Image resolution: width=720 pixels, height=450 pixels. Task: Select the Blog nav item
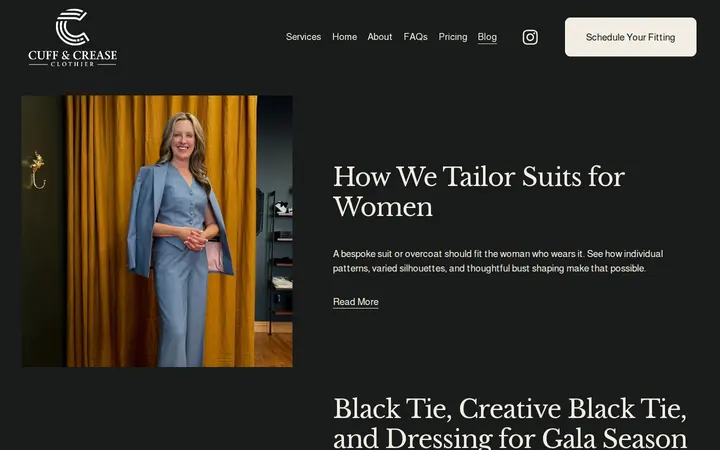point(487,37)
